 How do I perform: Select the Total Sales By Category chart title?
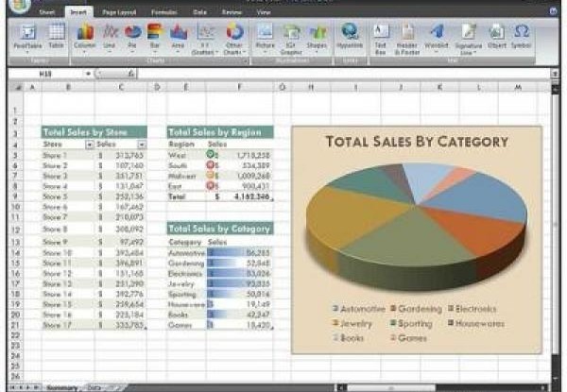point(417,142)
